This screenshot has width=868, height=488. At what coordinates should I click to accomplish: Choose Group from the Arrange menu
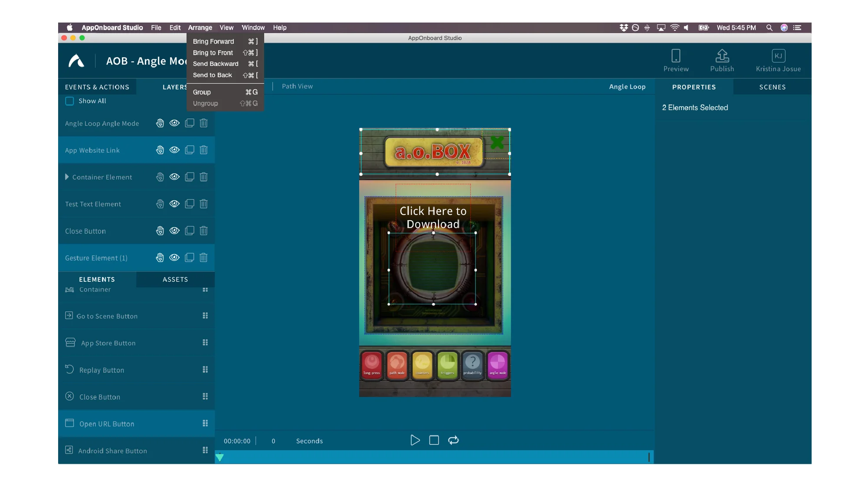point(202,92)
